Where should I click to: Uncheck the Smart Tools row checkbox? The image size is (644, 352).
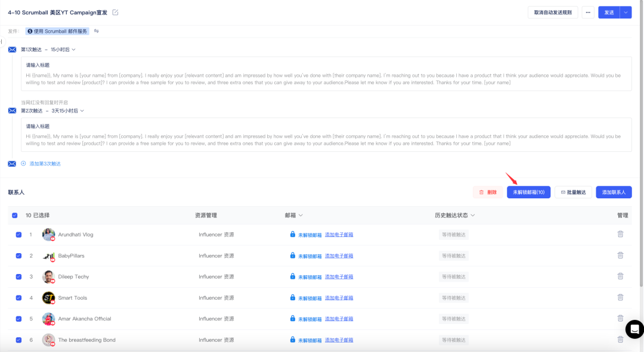(18, 298)
